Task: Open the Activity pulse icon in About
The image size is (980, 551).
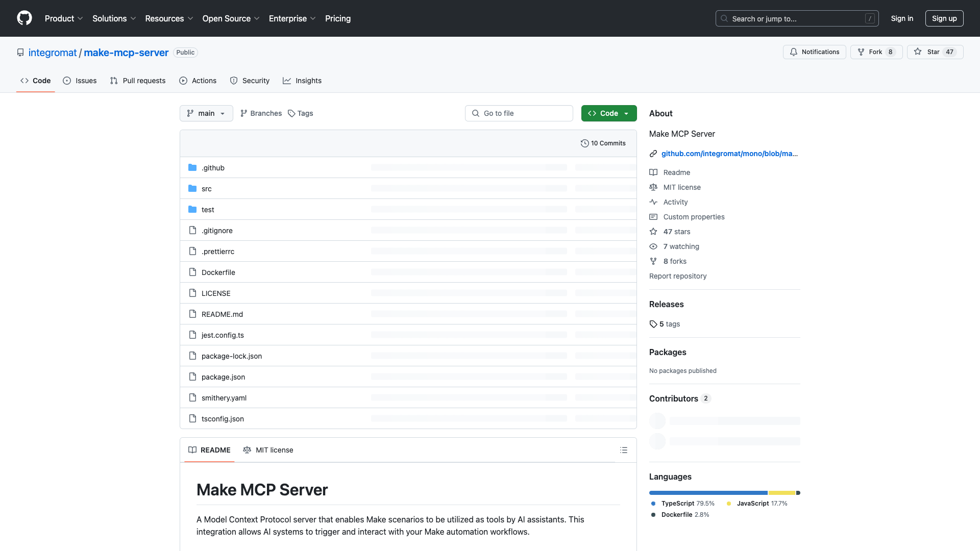Action: click(654, 202)
